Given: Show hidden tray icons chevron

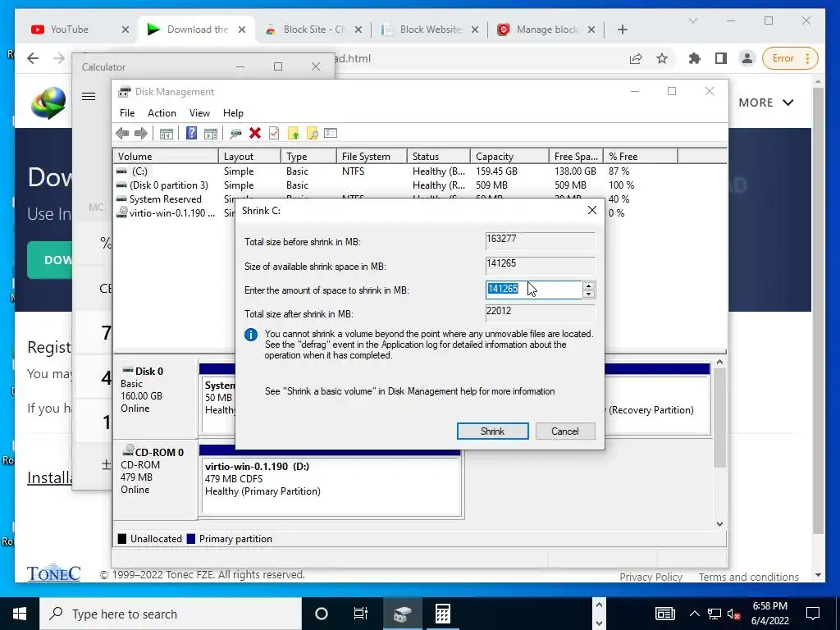Looking at the screenshot, I should [x=694, y=614].
